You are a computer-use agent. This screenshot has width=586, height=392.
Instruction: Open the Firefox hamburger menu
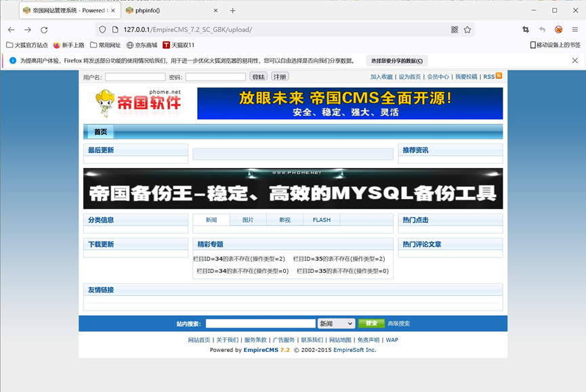pyautogui.click(x=575, y=30)
